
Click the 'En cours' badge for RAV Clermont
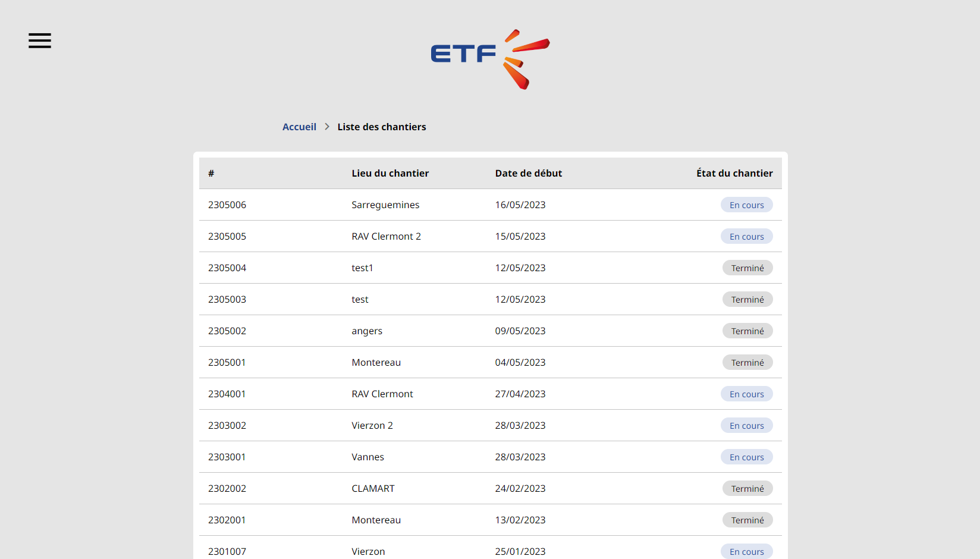(x=746, y=394)
